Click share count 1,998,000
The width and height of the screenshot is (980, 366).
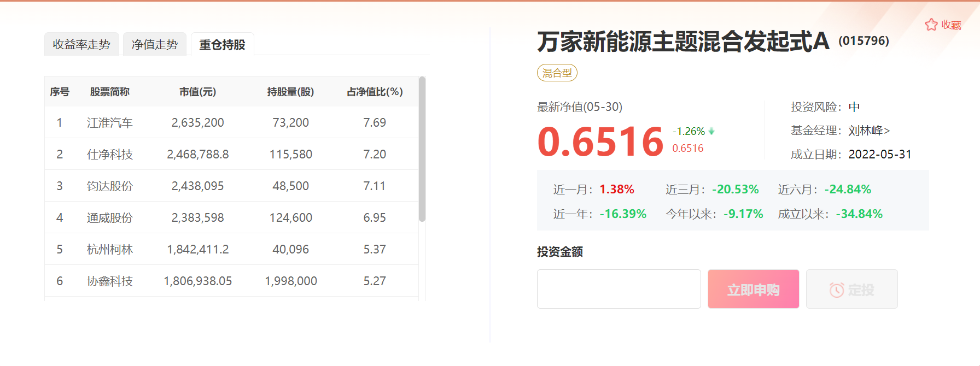[291, 281]
